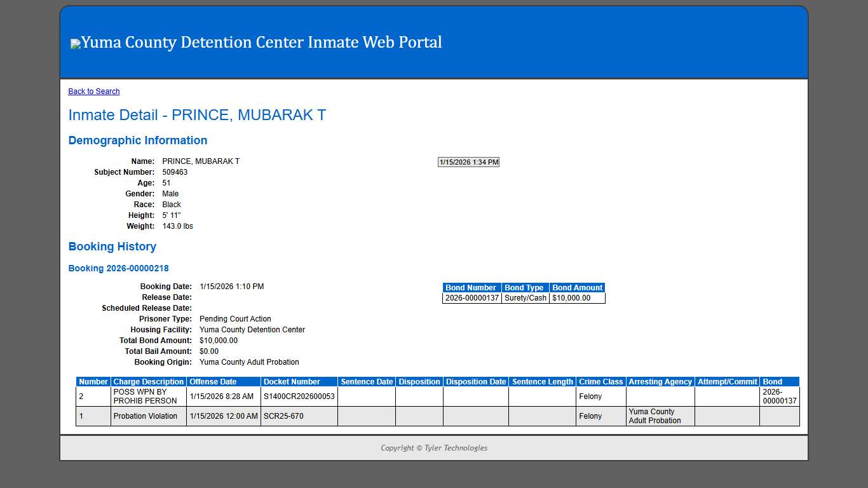The image size is (868, 488).
Task: Click the Back to Search link
Action: [x=93, y=91]
